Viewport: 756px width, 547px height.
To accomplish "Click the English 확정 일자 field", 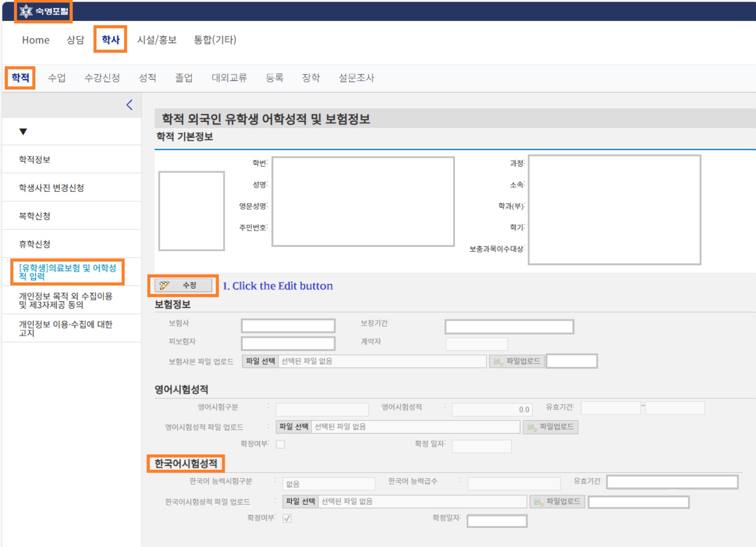I will point(482,446).
